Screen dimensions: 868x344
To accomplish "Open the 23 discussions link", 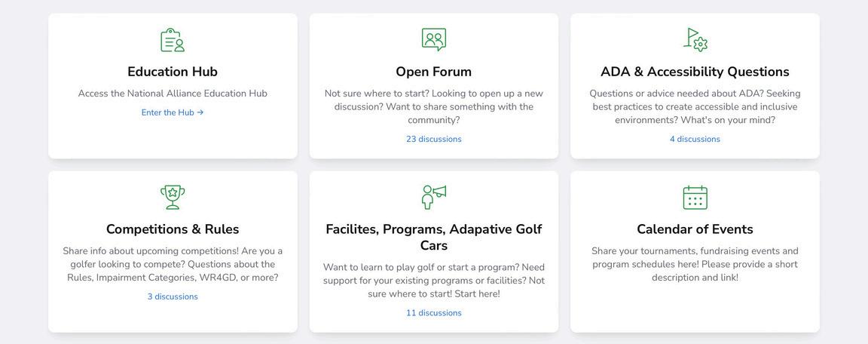I will pos(433,139).
